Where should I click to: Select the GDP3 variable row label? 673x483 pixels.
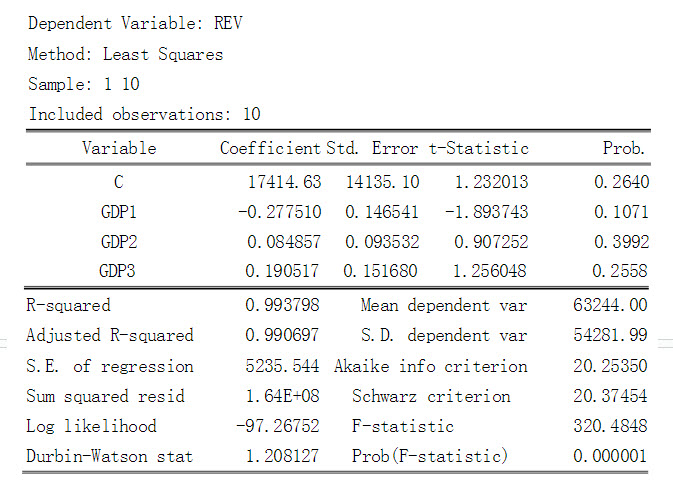tap(119, 270)
